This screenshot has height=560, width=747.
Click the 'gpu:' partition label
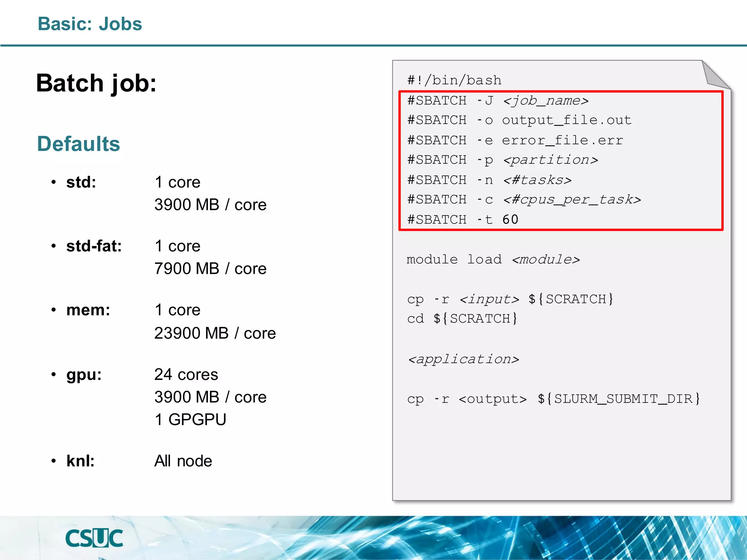coord(84,375)
